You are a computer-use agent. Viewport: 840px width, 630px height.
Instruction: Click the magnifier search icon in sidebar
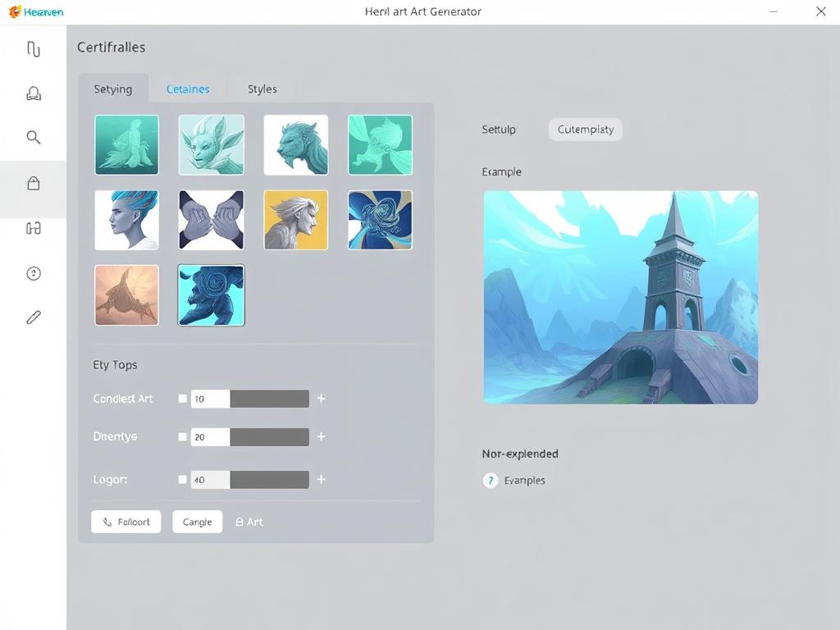click(33, 137)
